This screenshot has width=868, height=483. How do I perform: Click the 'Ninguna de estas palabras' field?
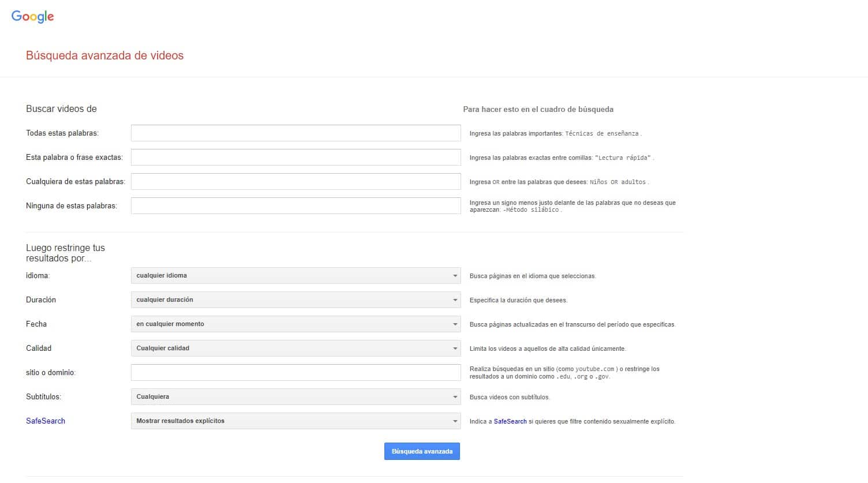[x=295, y=205]
